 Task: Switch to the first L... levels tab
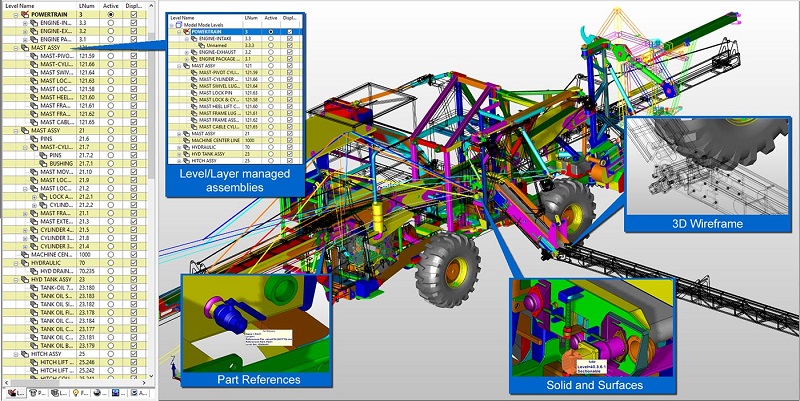(15, 393)
